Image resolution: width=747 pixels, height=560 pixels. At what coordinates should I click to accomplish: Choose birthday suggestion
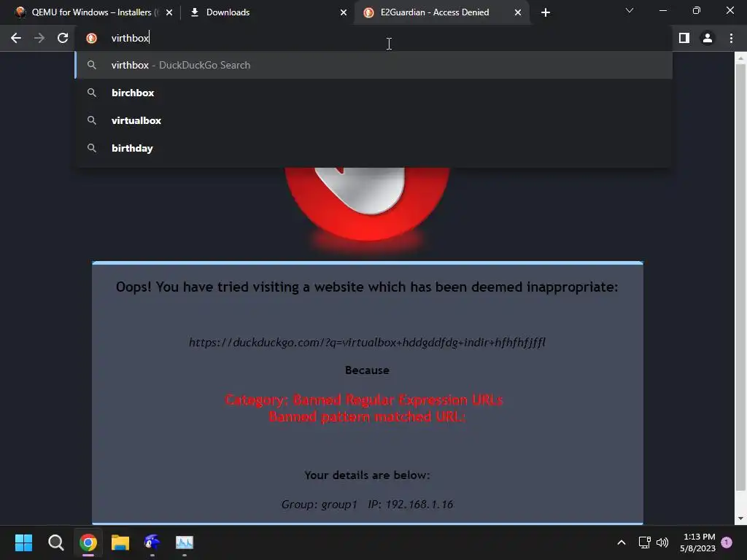pyautogui.click(x=374, y=148)
